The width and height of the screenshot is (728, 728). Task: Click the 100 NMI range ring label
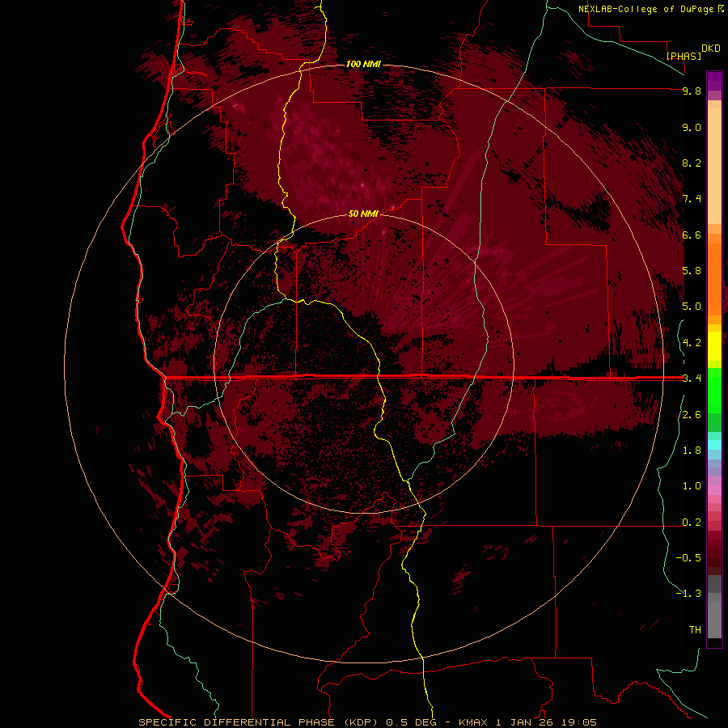(x=363, y=64)
